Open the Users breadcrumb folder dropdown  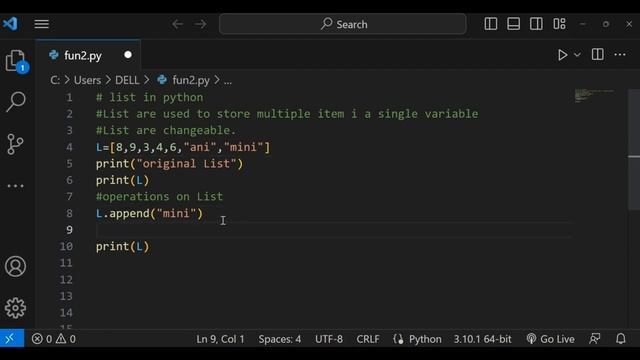[87, 80]
